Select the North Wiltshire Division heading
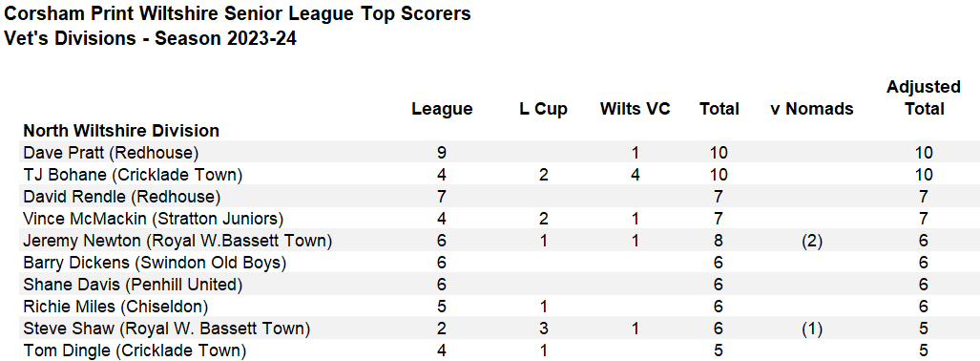 pos(121,131)
